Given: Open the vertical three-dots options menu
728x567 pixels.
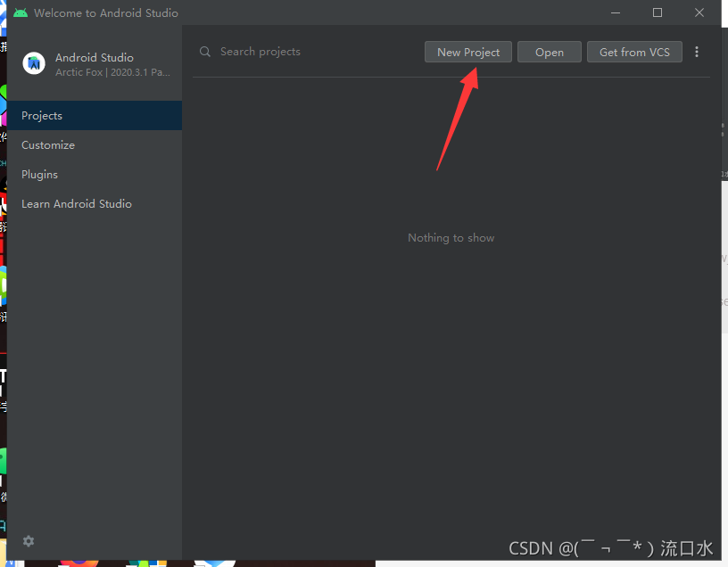Looking at the screenshot, I should pyautogui.click(x=697, y=52).
